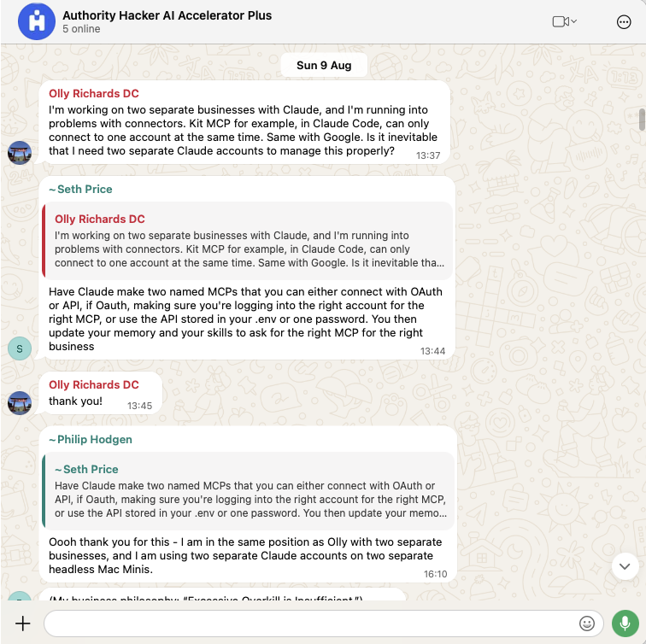Open Olly's avatar beside the 13:37 message
The image size is (646, 644).
click(20, 153)
